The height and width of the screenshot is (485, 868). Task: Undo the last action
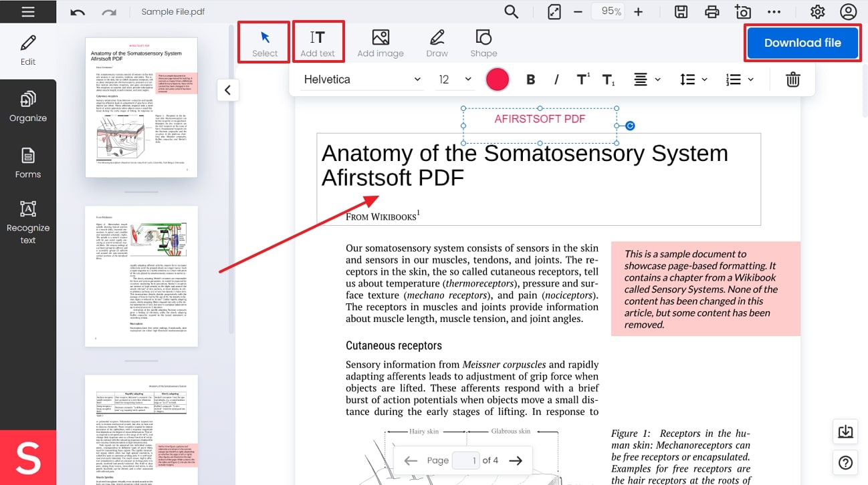pos(78,12)
